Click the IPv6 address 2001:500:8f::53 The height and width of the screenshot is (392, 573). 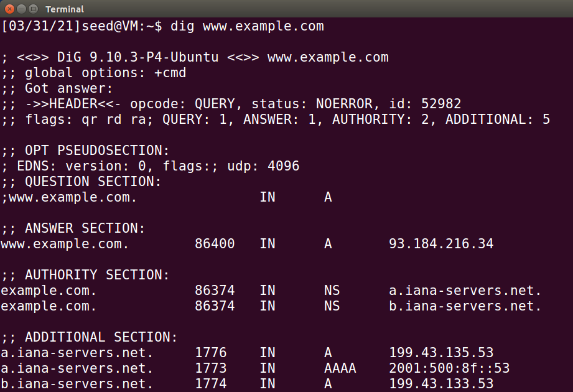tap(449, 368)
